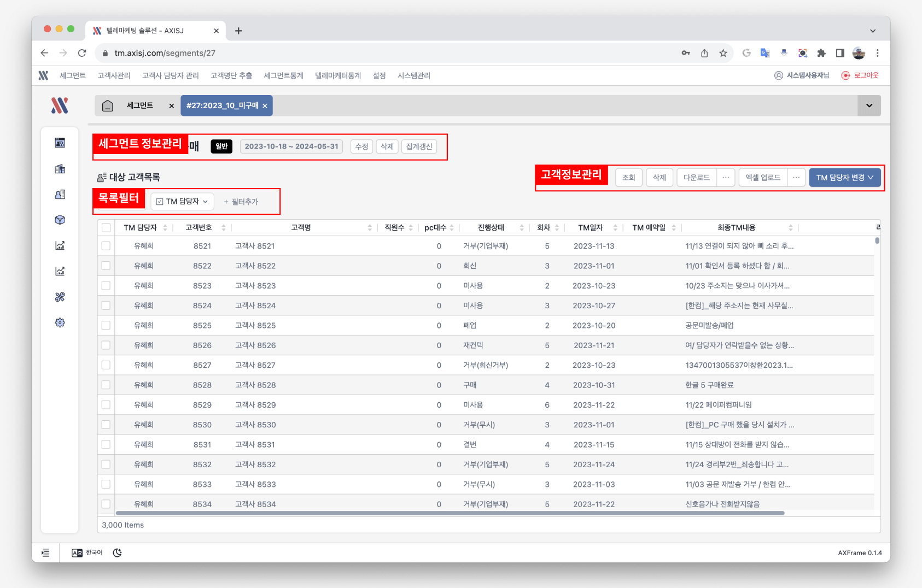This screenshot has width=922, height=588.
Task: Go back in browser history
Action: [44, 53]
